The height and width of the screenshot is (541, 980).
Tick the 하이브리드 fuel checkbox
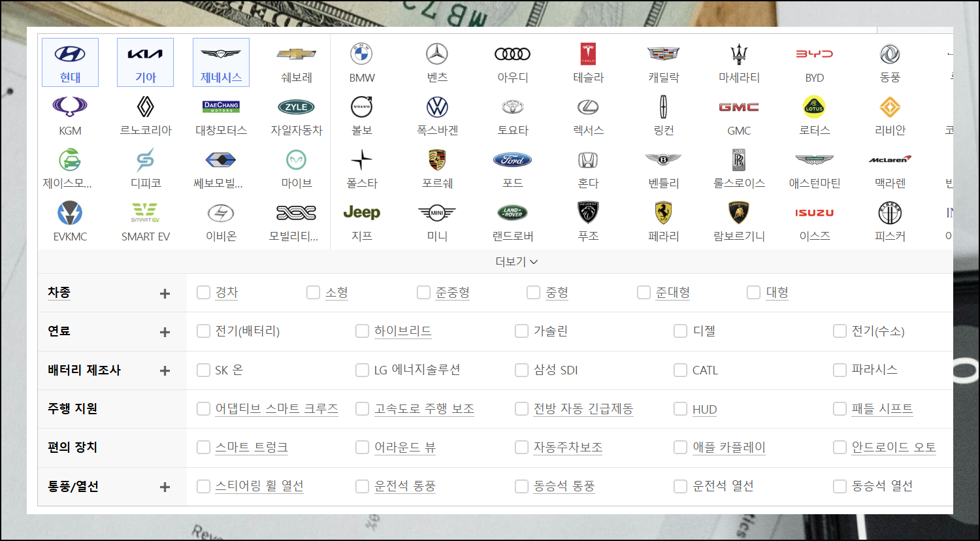tap(362, 331)
